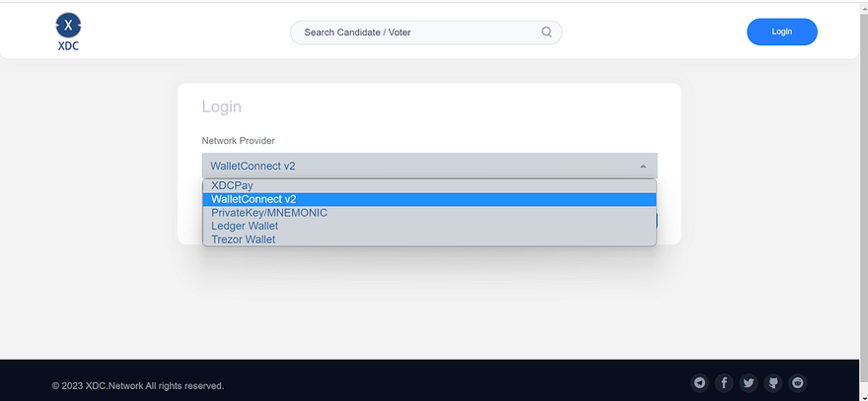This screenshot has width=868, height=401.
Task: Open the Twitter icon in the footer
Action: click(749, 383)
